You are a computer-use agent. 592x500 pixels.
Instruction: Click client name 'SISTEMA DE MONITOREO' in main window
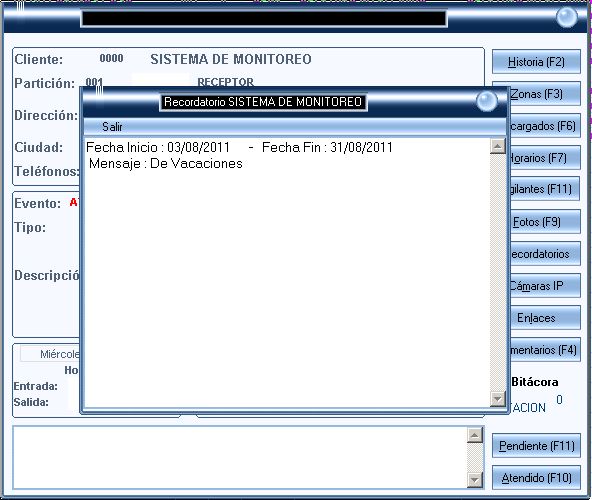(x=231, y=59)
